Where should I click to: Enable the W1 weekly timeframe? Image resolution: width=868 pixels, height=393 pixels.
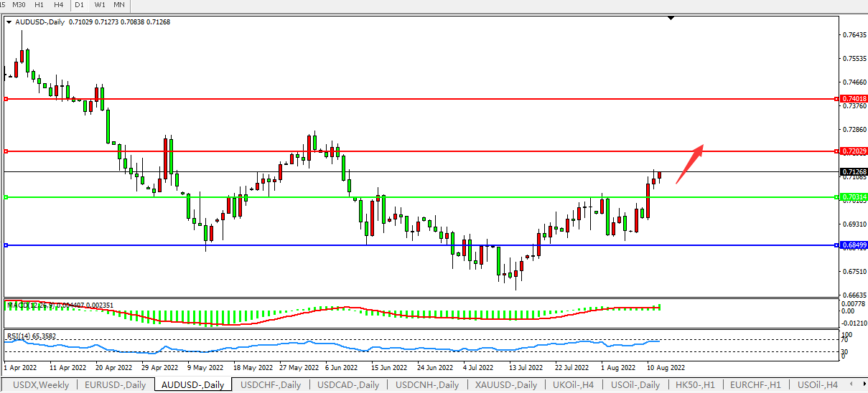pyautogui.click(x=100, y=5)
